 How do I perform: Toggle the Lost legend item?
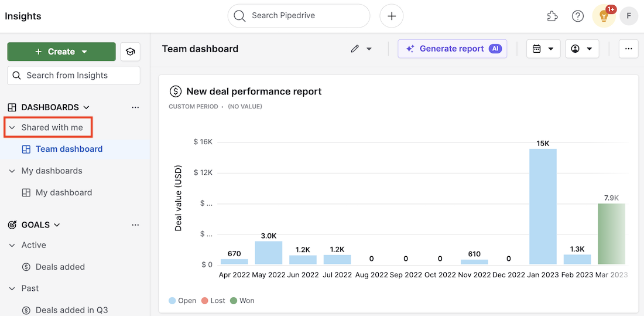[x=213, y=301]
